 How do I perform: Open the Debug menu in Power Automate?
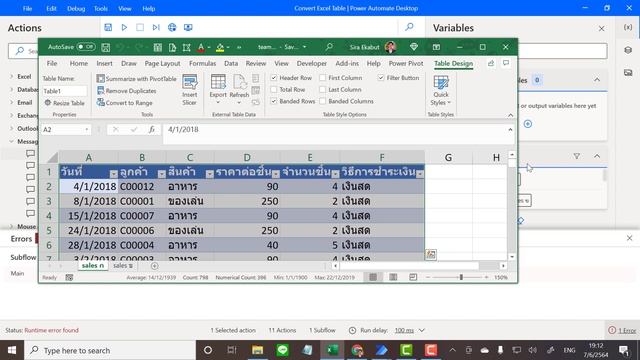tap(76, 8)
